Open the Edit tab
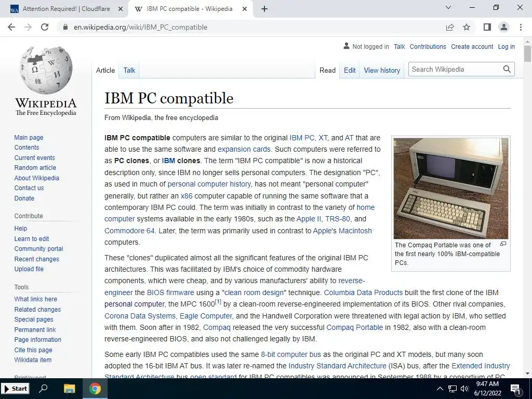Image resolution: width=532 pixels, height=399 pixels. click(350, 70)
